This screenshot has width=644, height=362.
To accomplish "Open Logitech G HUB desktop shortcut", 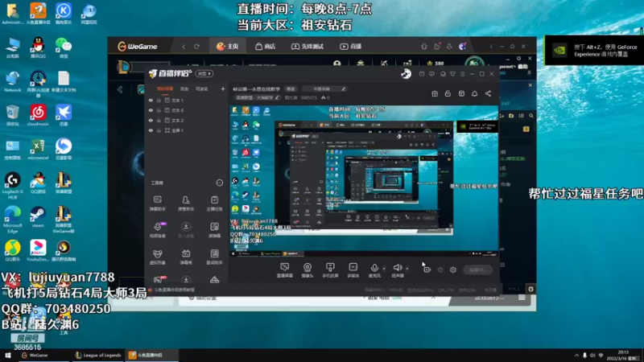I will 12,186.
